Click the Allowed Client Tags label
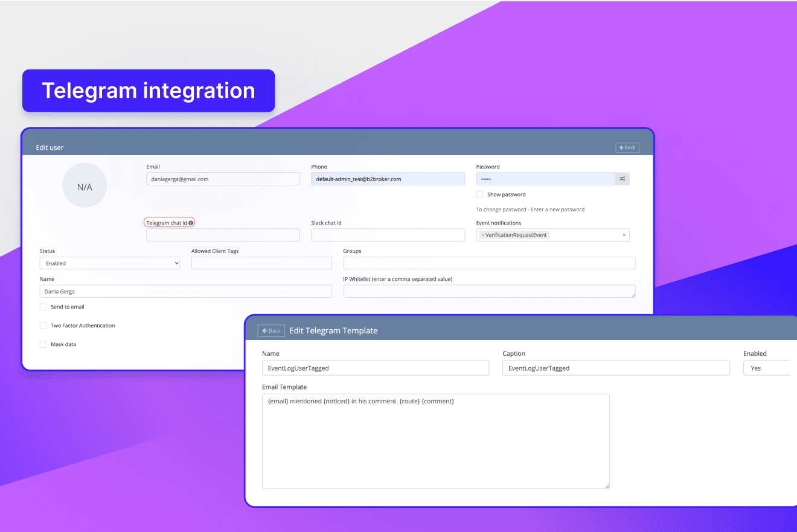 (216, 251)
